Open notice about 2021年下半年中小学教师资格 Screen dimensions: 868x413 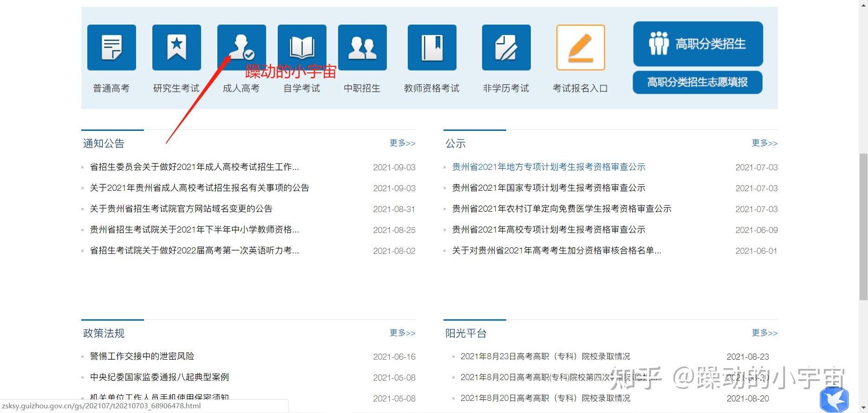point(195,230)
